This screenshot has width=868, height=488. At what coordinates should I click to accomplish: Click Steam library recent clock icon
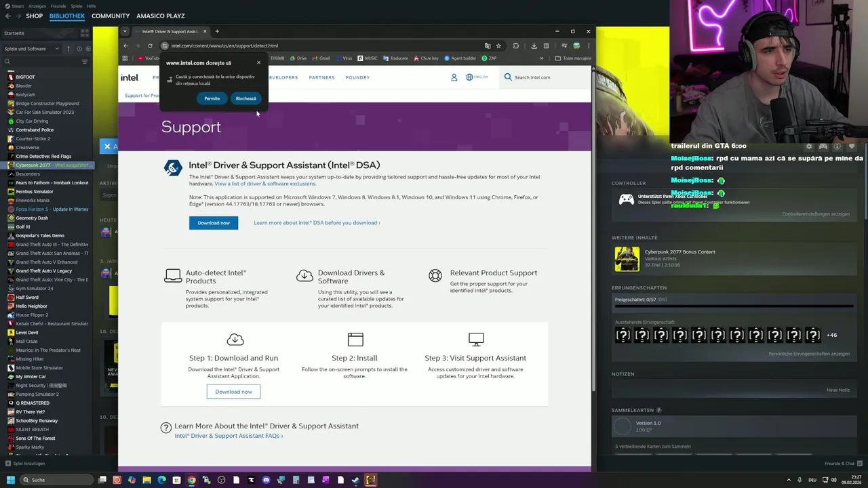click(79, 49)
